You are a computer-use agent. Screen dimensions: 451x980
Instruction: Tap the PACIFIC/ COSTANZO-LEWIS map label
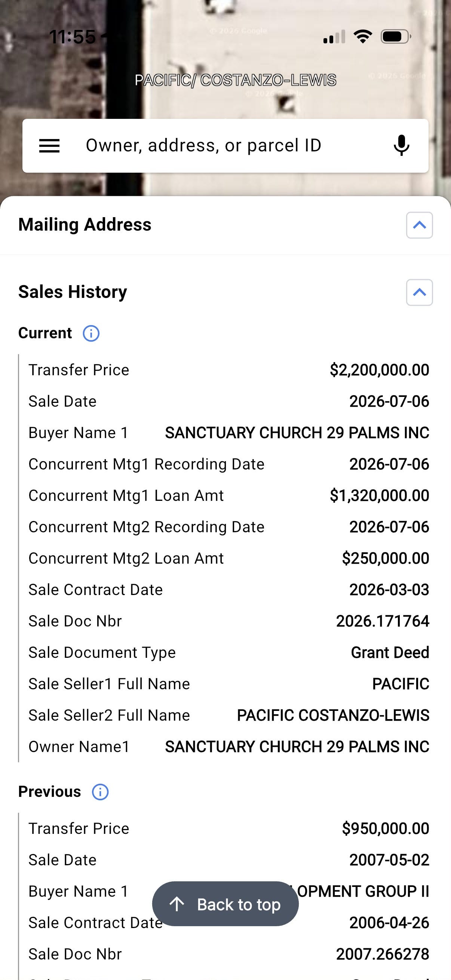(236, 80)
